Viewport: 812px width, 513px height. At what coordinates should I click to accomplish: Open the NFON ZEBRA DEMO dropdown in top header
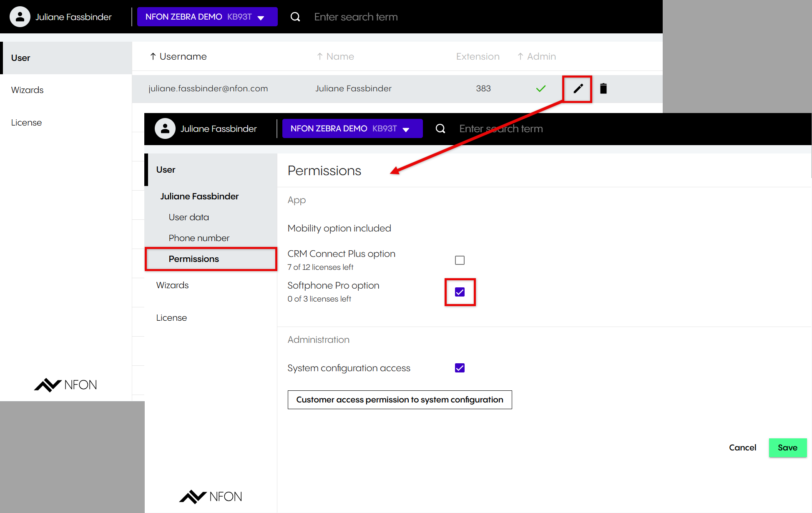pos(207,17)
